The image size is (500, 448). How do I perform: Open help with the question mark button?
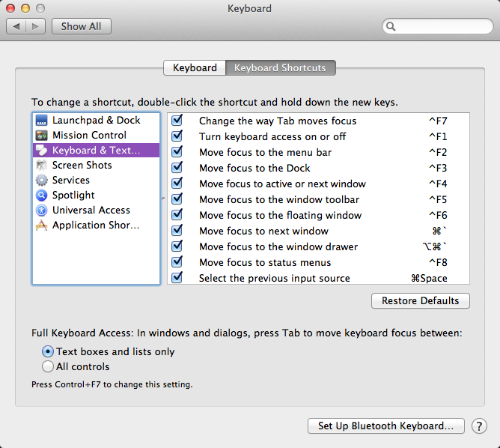coord(479,426)
